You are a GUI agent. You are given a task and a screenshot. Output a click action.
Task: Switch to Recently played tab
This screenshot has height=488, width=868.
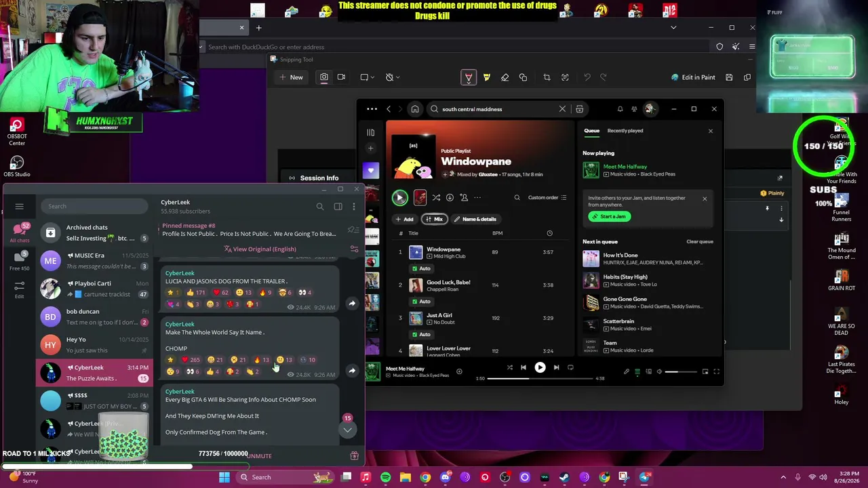(625, 131)
